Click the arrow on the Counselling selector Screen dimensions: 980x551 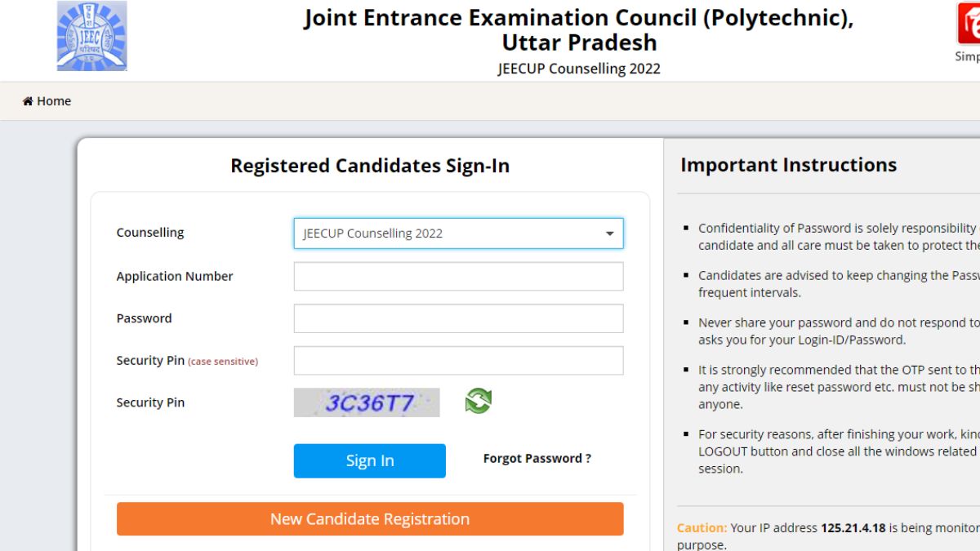pos(609,233)
